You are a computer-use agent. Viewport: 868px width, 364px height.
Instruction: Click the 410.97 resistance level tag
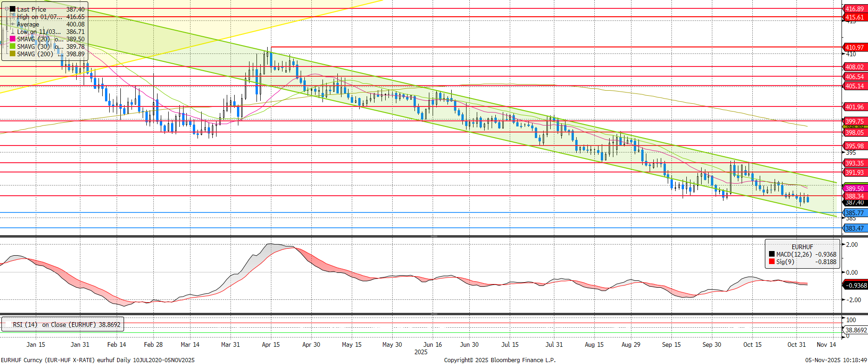854,47
